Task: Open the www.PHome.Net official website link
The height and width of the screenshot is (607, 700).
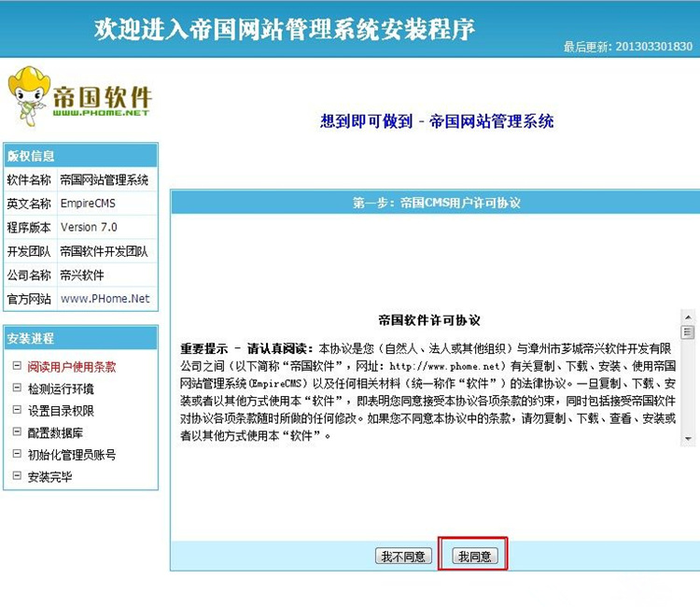Action: click(x=105, y=299)
